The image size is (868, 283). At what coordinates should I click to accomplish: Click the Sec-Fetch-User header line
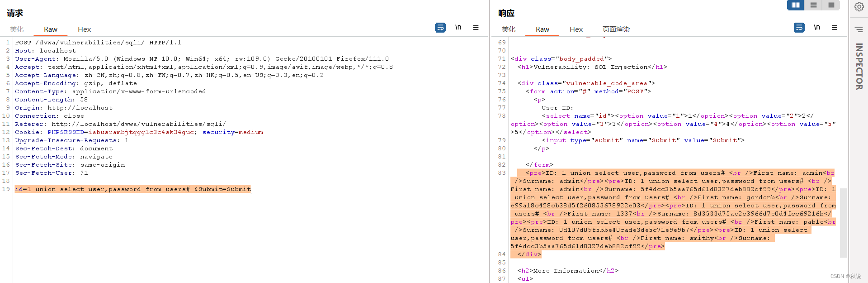52,173
